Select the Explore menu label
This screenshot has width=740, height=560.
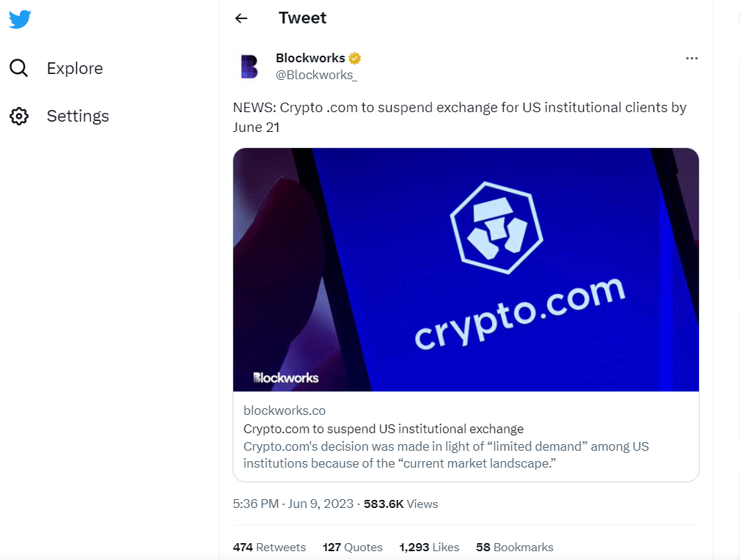click(75, 68)
